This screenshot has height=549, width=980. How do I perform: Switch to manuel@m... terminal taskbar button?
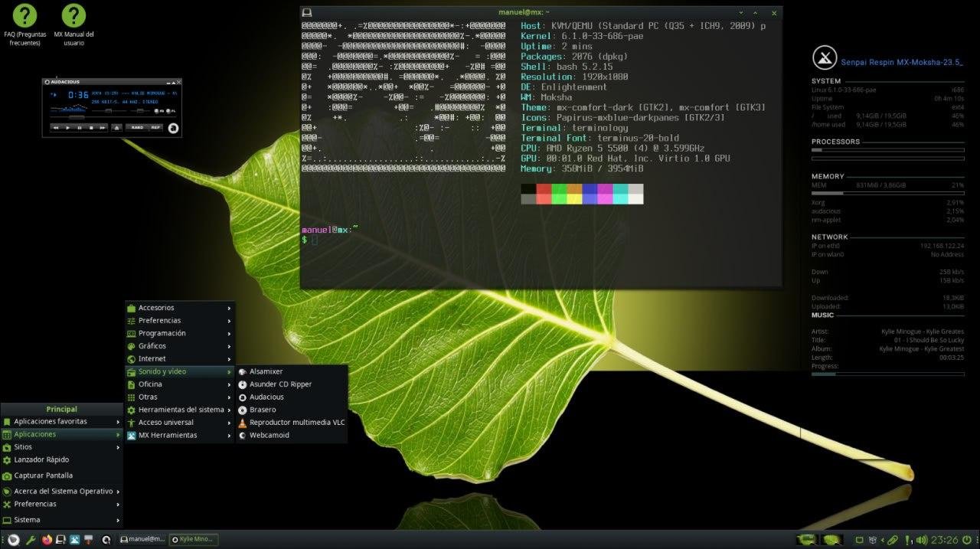tap(142, 540)
